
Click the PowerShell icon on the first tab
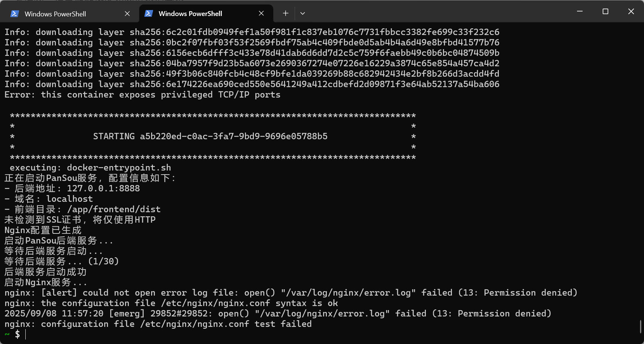[14, 13]
